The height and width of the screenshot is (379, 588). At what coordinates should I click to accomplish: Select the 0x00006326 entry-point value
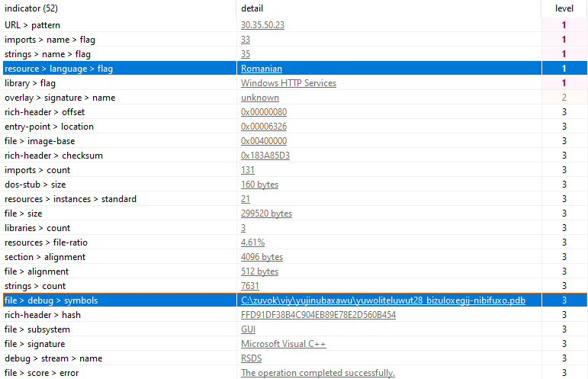click(x=264, y=127)
